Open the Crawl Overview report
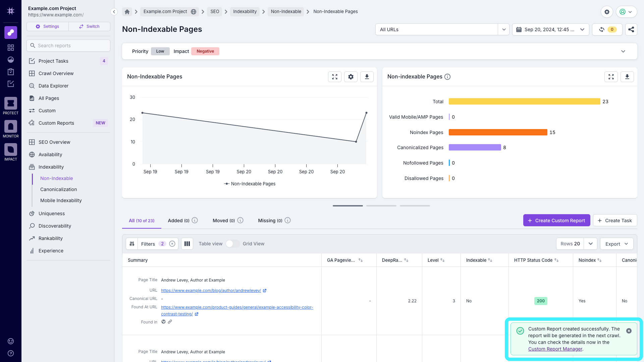644x362 pixels. click(x=56, y=73)
